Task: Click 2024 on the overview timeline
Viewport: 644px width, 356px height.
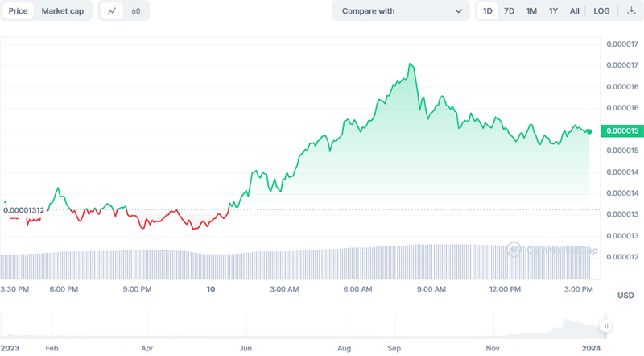Action: pos(591,348)
